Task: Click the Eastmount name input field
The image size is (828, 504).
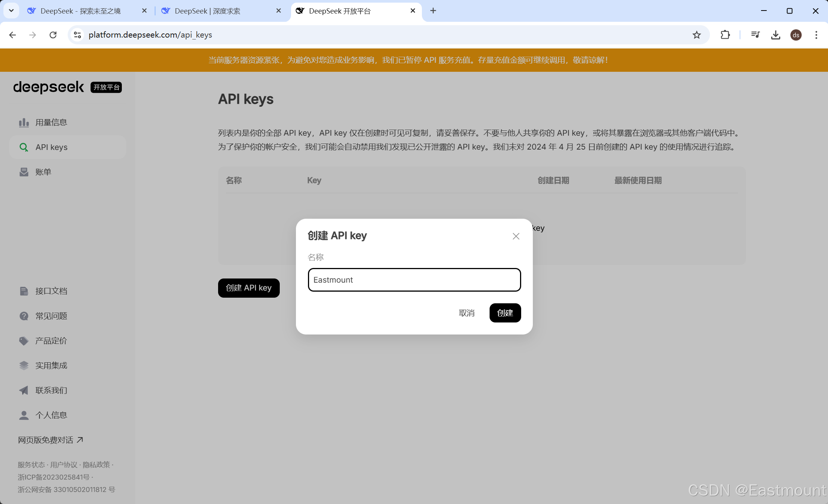Action: coord(414,280)
